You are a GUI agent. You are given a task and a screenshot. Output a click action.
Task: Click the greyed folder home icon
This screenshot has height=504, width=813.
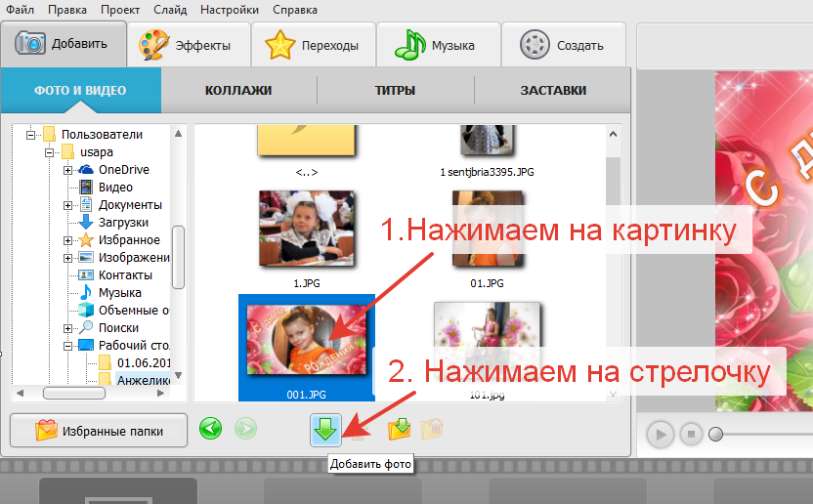[x=432, y=430]
